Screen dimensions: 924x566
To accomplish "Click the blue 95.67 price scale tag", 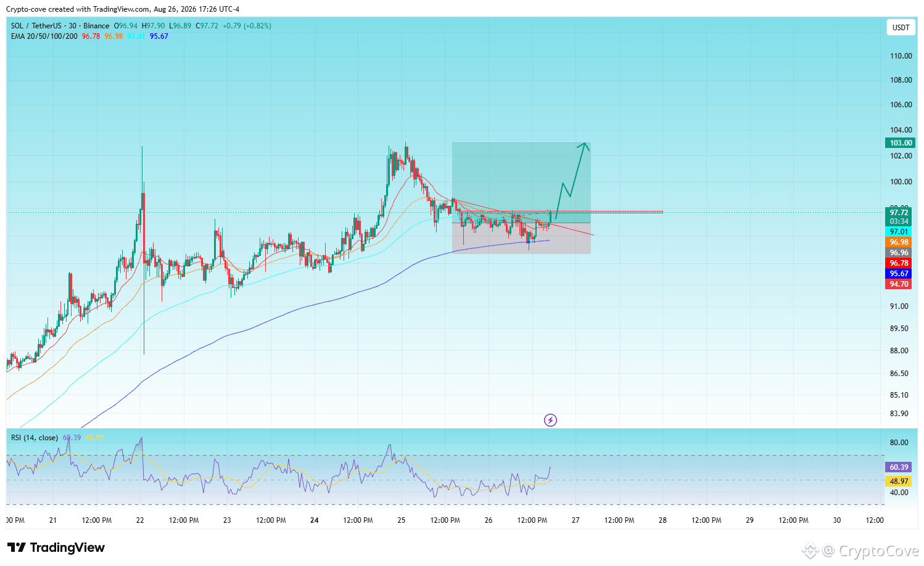I will point(899,274).
